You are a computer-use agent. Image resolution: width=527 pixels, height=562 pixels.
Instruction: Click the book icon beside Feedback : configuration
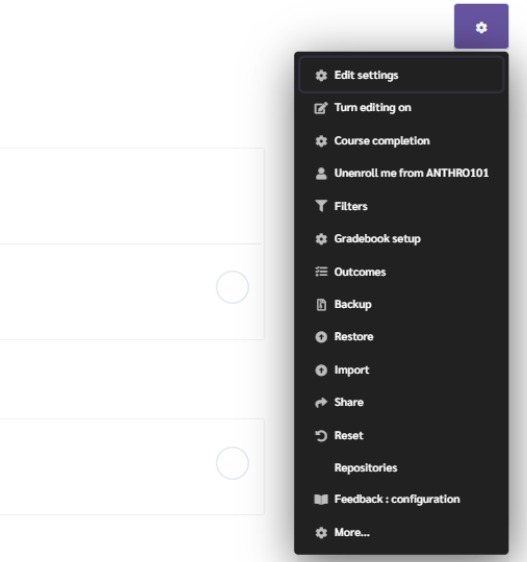point(321,499)
